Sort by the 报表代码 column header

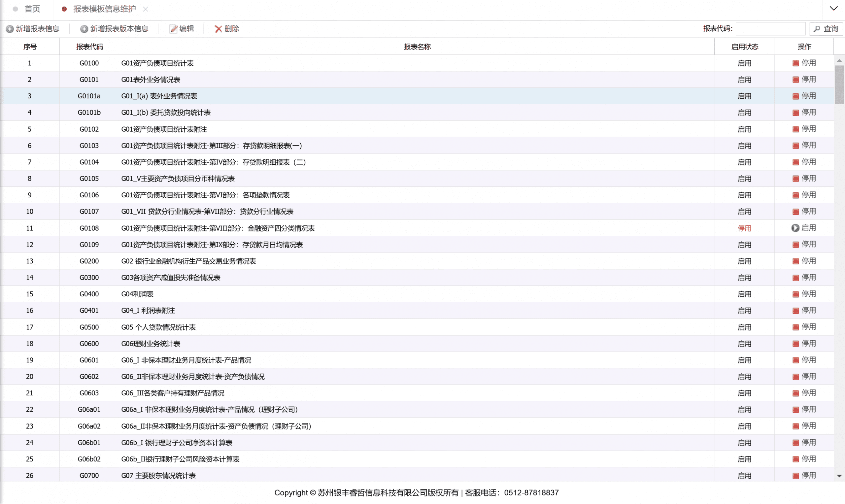tap(89, 47)
